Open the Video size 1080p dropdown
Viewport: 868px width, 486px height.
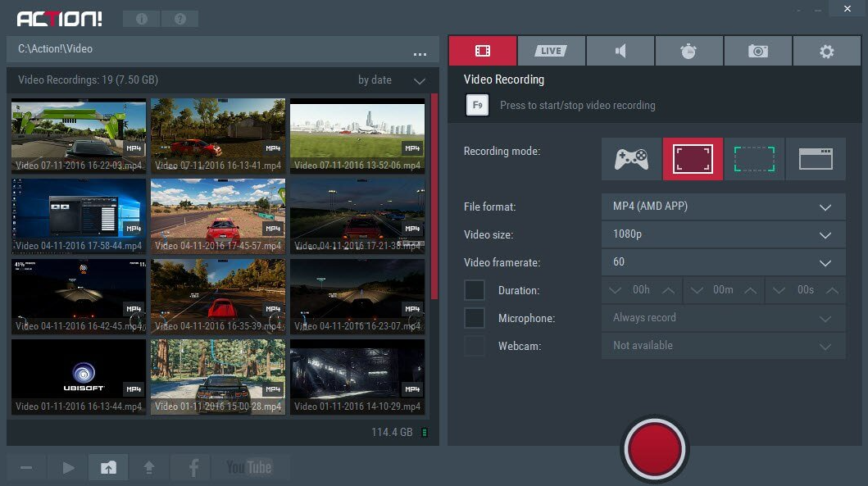pos(723,234)
